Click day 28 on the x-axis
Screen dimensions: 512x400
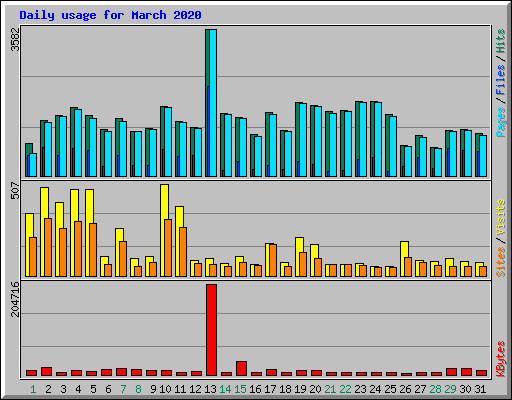[435, 389]
